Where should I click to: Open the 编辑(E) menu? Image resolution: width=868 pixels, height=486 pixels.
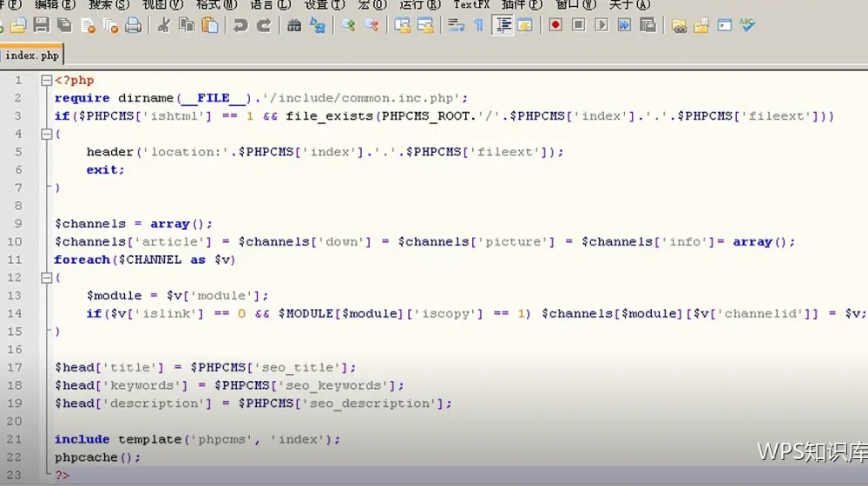(x=55, y=5)
